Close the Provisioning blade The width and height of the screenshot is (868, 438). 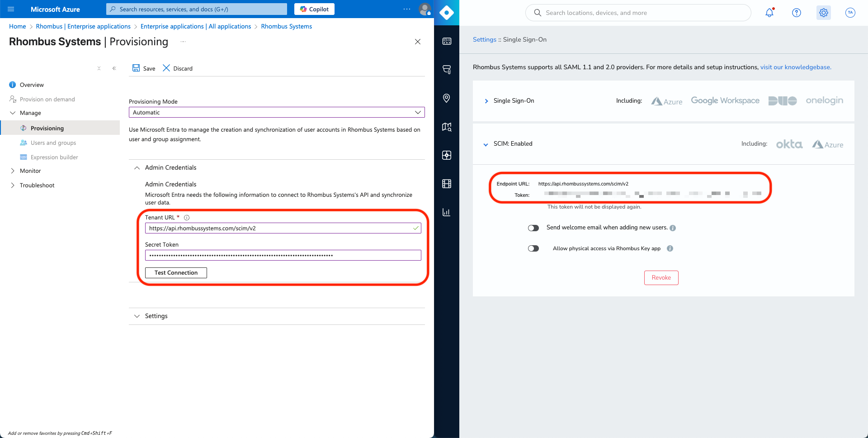(x=418, y=42)
